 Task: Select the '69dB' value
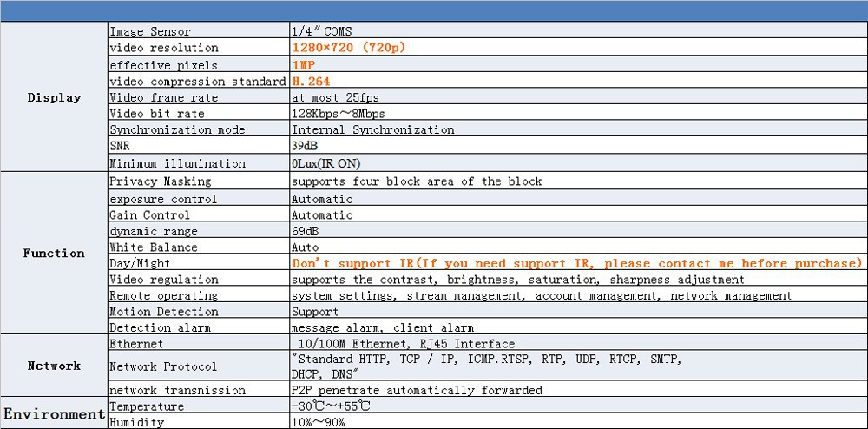point(305,231)
